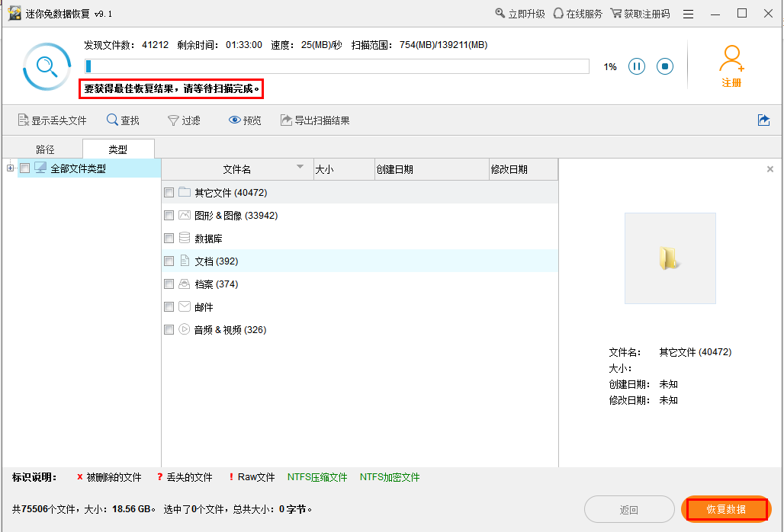784x532 pixels.
Task: Stop the scan with the stop icon
Action: (x=665, y=66)
